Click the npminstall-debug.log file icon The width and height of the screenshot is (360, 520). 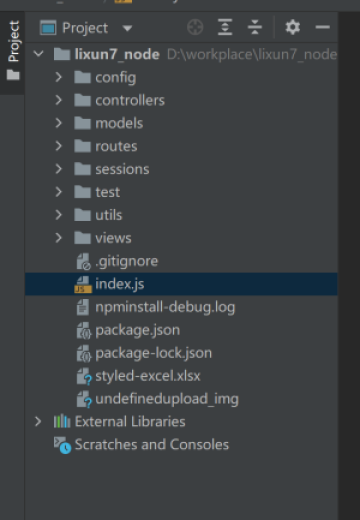click(x=83, y=307)
